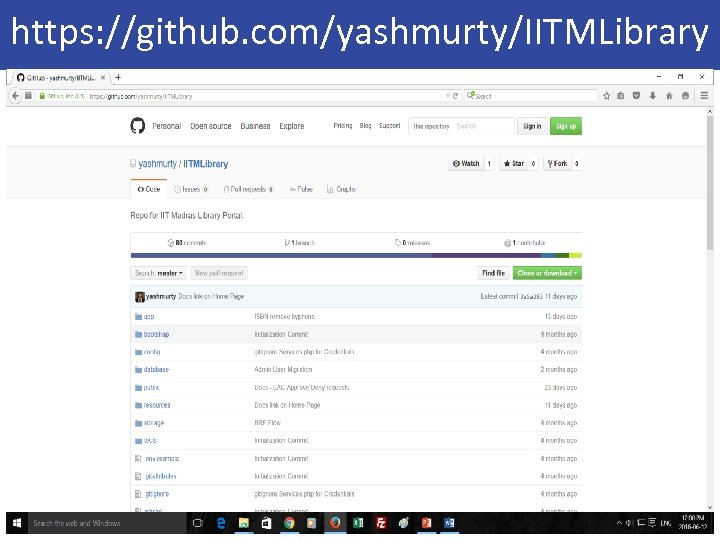This screenshot has height=540, width=720.
Task: Switch to the Issues tab
Action: click(x=191, y=189)
